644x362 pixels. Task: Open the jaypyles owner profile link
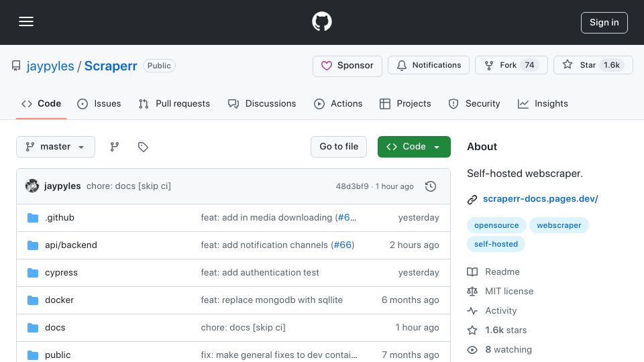click(50, 66)
